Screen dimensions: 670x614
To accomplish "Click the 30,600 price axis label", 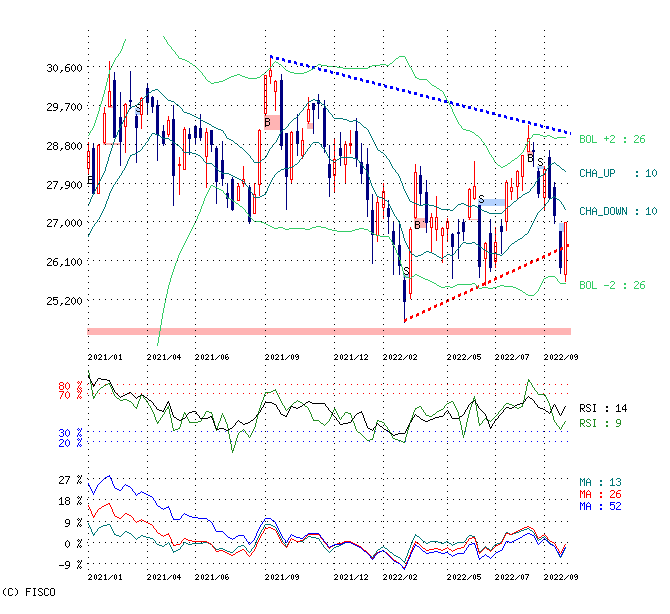I will click(x=63, y=68).
